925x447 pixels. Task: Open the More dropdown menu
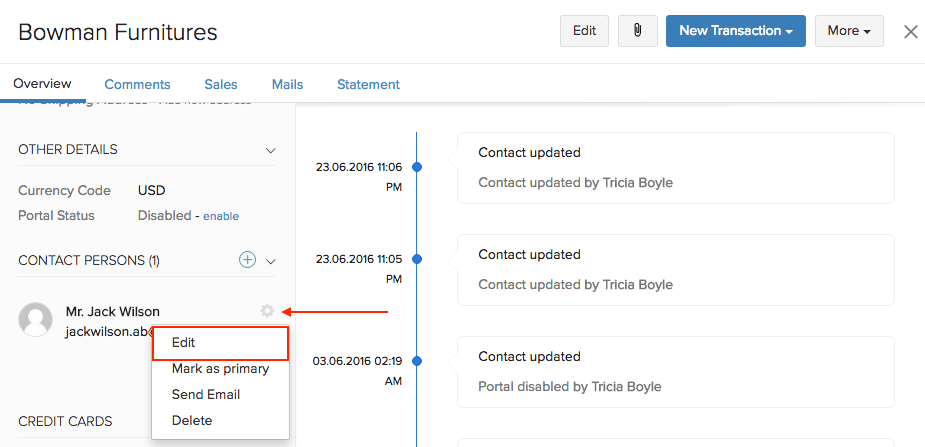pyautogui.click(x=848, y=31)
